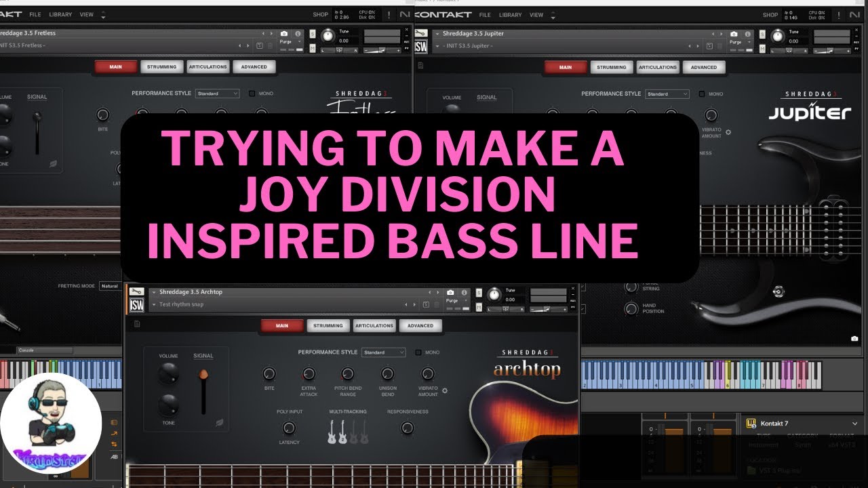Enable Mono checkbox in Fretless

pos(252,94)
